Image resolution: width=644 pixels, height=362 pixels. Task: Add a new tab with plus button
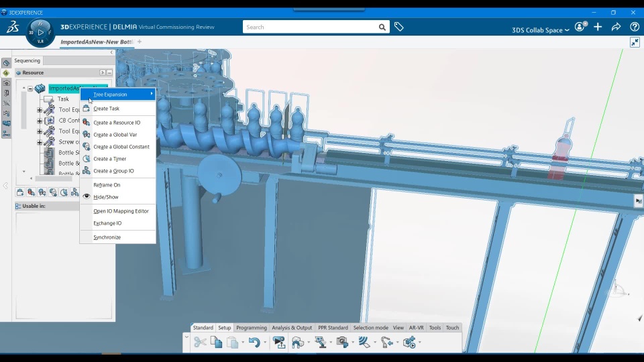(140, 42)
